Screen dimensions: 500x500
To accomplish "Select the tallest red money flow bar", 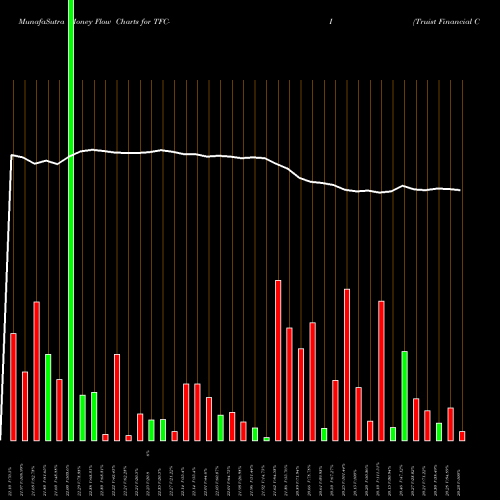I will pyautogui.click(x=278, y=361).
